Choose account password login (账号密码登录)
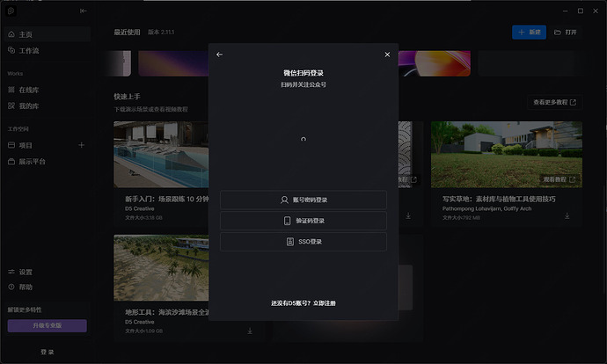 pyautogui.click(x=303, y=200)
